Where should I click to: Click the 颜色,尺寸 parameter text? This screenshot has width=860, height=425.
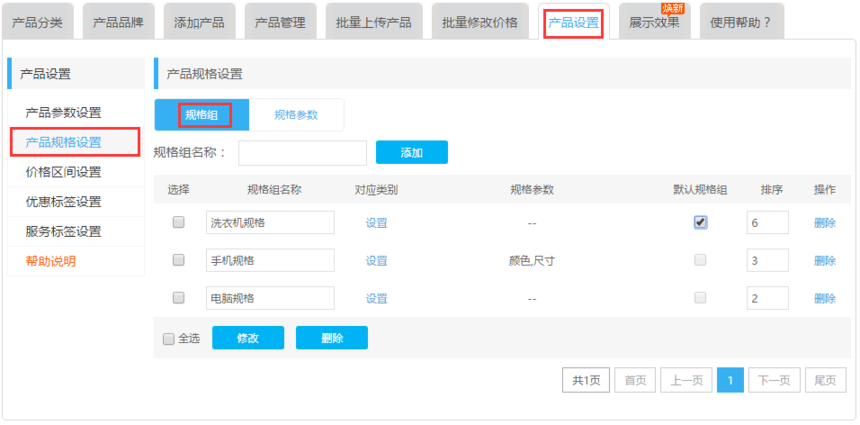[x=532, y=261]
